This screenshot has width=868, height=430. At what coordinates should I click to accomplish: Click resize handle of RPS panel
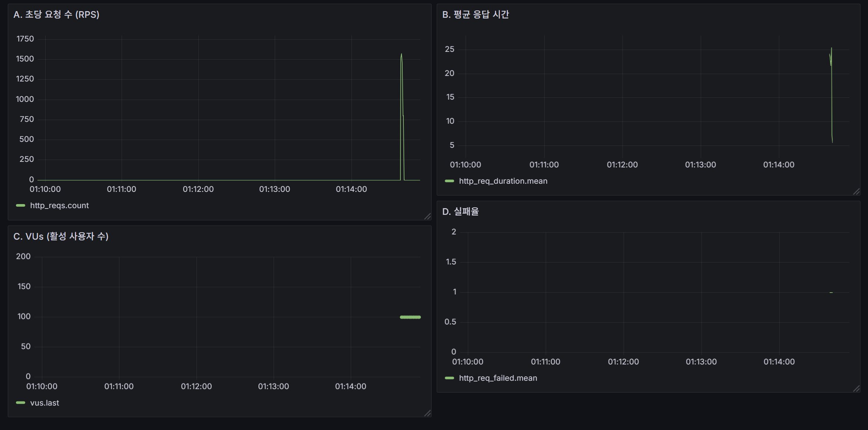428,216
